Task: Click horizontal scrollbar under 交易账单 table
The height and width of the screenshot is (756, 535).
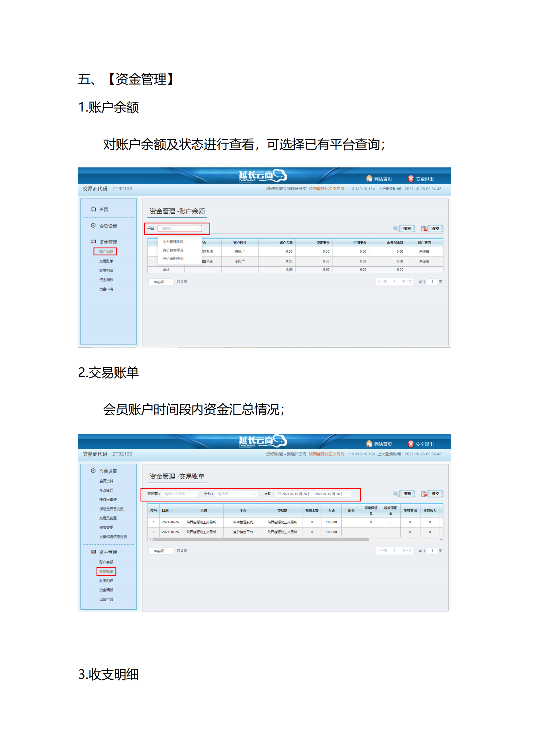Action: [x=260, y=539]
